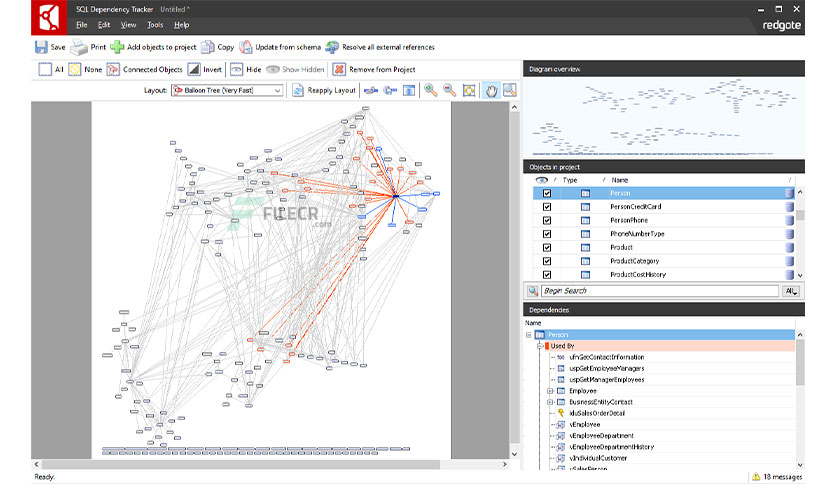Click into the Begin Search field
The width and height of the screenshot is (836, 484).
tap(660, 291)
